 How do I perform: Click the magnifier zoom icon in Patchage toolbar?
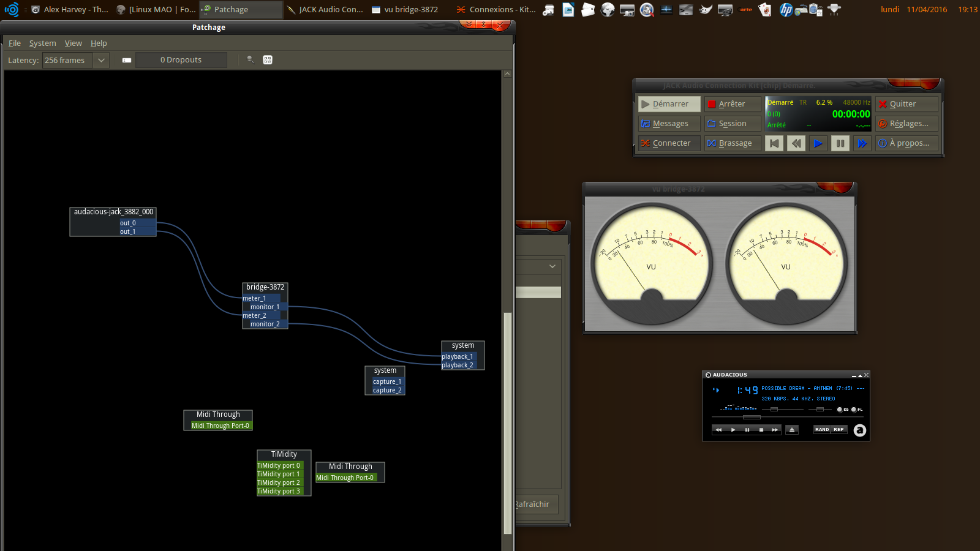(x=250, y=60)
